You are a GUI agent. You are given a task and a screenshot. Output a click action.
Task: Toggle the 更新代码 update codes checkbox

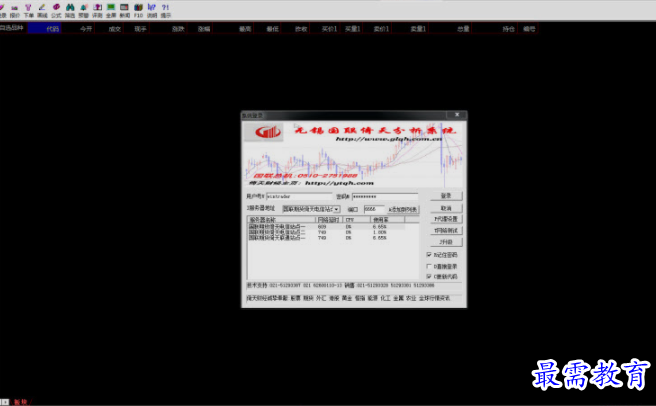click(429, 276)
